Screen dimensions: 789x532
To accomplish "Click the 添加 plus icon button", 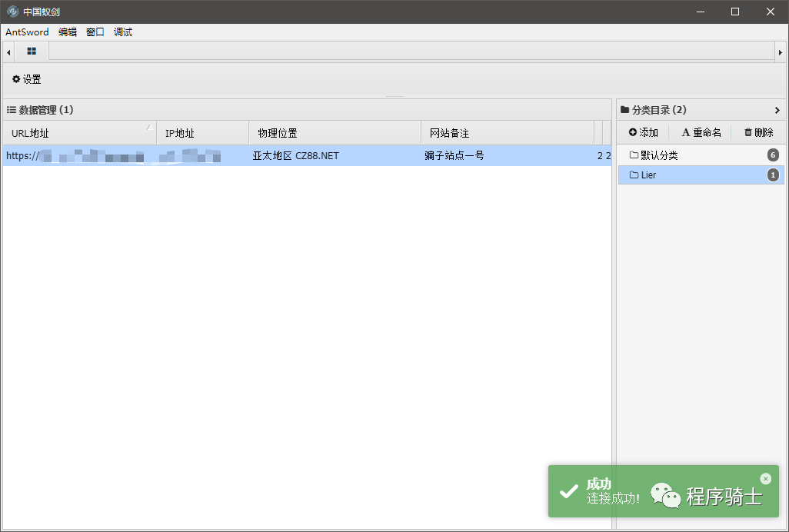I will [x=644, y=133].
